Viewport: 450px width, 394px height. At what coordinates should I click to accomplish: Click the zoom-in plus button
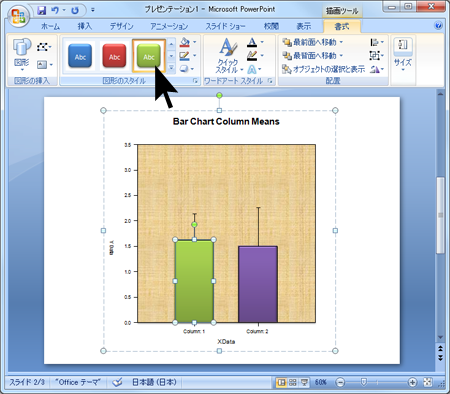pyautogui.click(x=412, y=382)
